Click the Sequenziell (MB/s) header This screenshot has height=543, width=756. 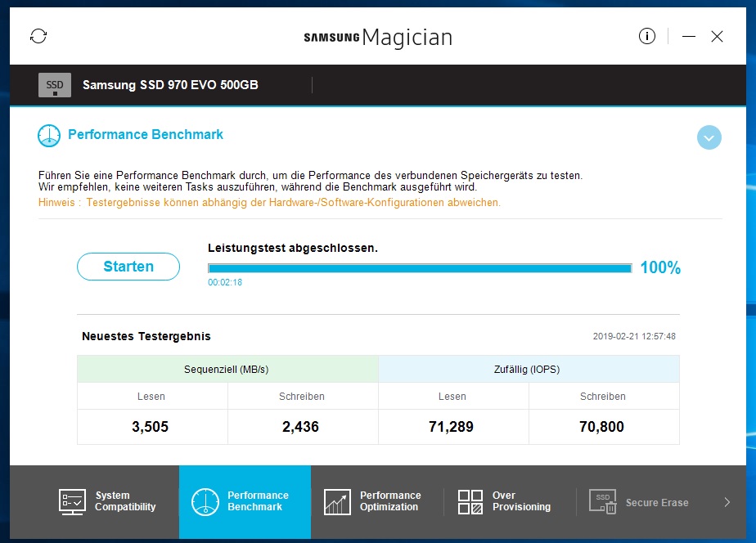click(227, 369)
